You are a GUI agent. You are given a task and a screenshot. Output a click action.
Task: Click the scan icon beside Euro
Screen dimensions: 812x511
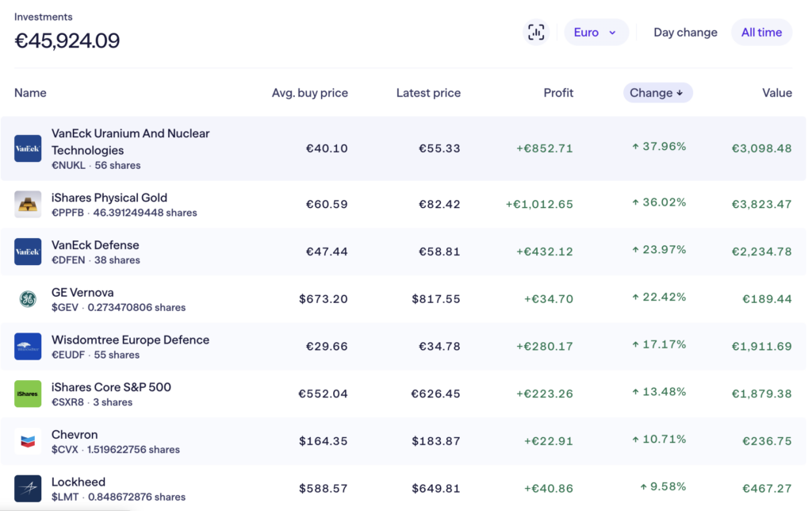point(537,33)
